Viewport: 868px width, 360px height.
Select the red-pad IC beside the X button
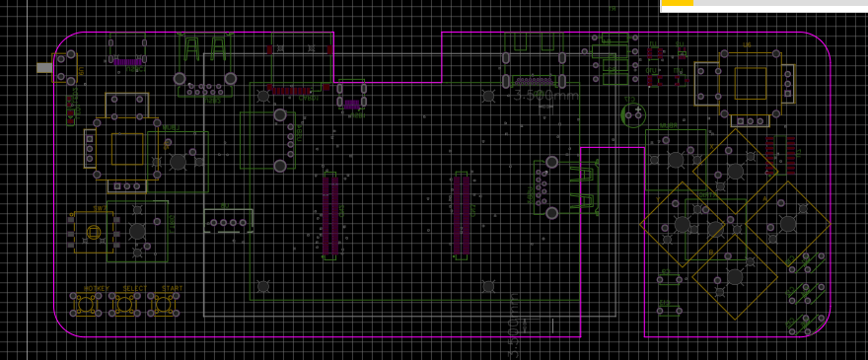[x=781, y=155]
